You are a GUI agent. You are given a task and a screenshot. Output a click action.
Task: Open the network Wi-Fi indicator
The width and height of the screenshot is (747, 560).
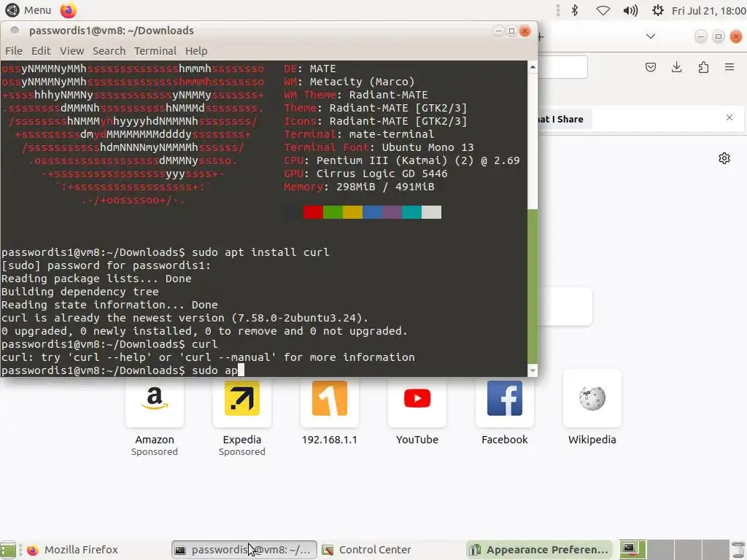(603, 10)
